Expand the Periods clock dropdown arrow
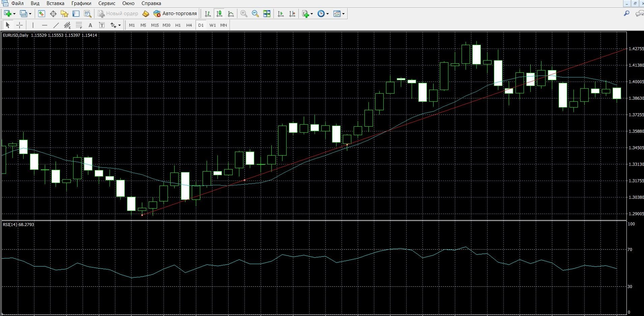The height and width of the screenshot is (316, 644). pos(327,14)
